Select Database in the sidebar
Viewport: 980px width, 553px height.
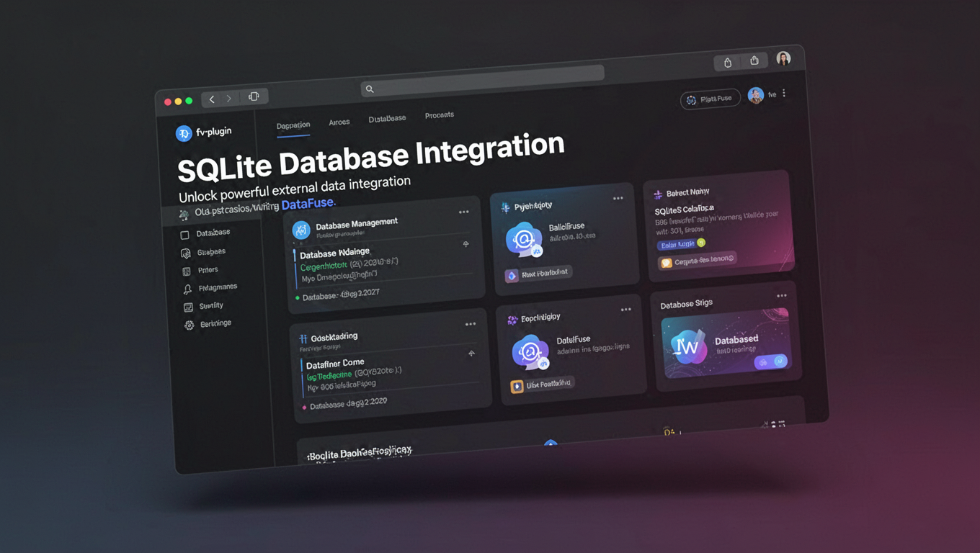208,232
